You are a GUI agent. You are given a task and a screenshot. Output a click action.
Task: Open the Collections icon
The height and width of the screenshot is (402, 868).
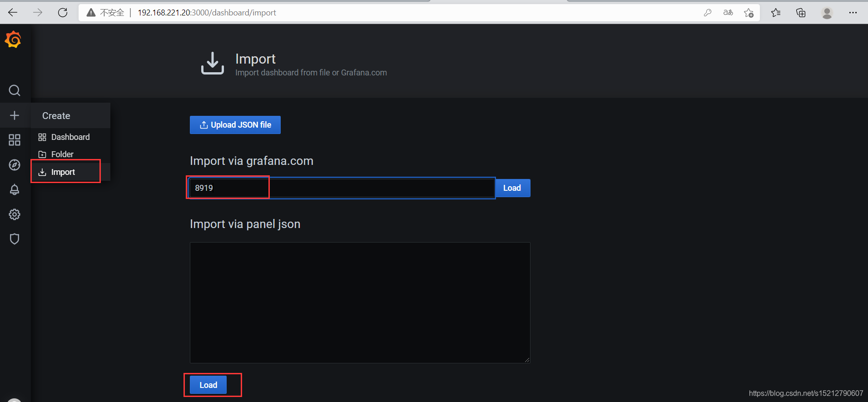[x=801, y=13]
